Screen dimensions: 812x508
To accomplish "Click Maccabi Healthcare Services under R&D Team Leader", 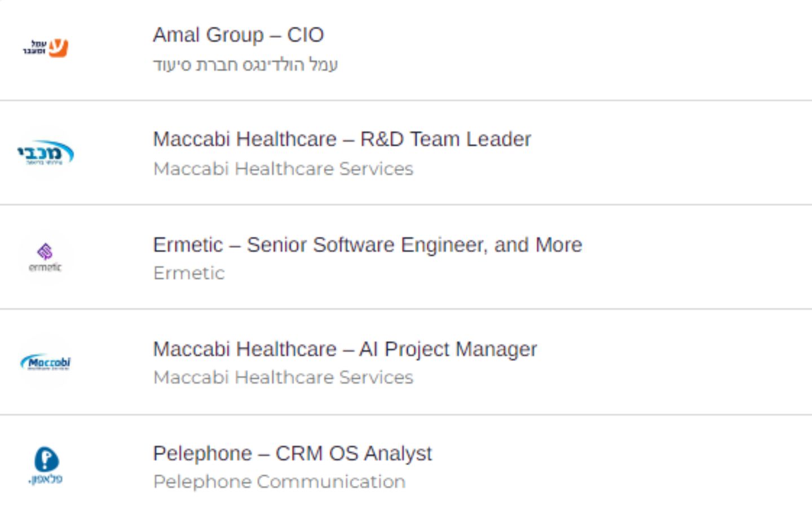I will click(x=283, y=168).
